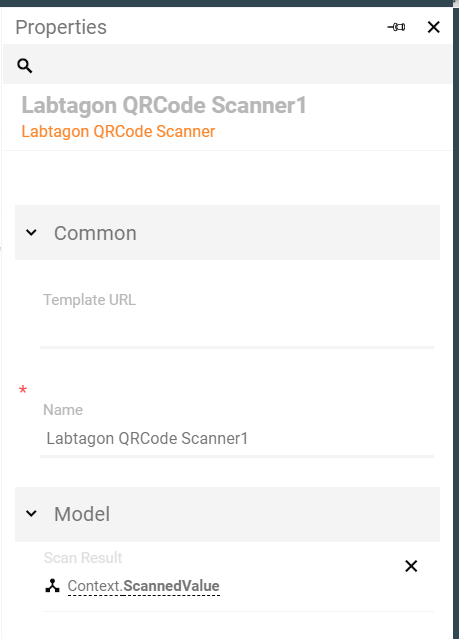Click the data binding icon beside Context.ScannedValue
The width and height of the screenshot is (459, 639).
coord(53,586)
